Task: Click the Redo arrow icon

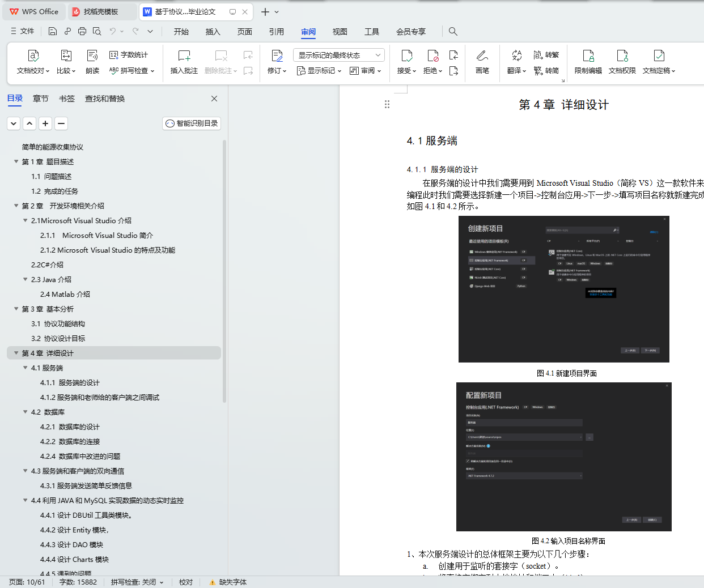Action: [135, 31]
